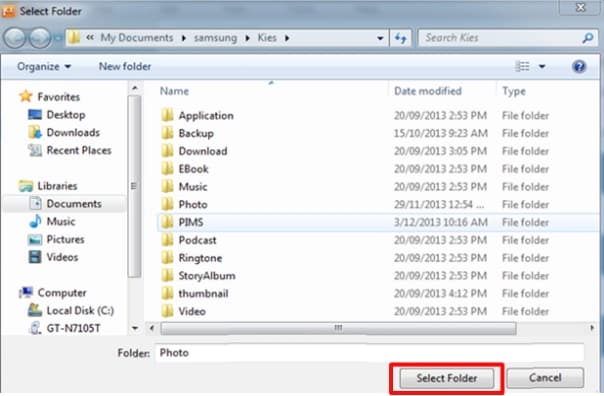
Task: Click the Ringtone folder icon
Action: tap(167, 257)
